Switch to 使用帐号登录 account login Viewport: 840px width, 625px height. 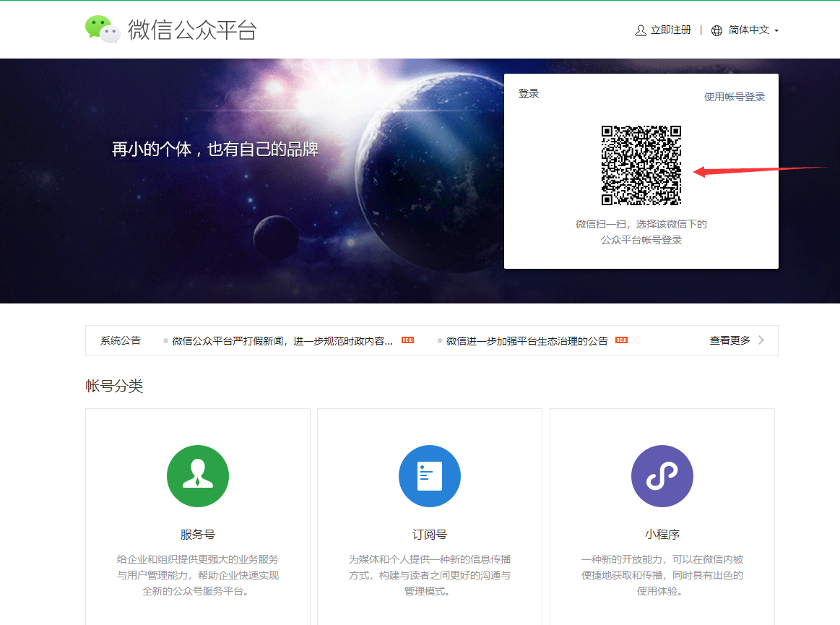[x=734, y=97]
